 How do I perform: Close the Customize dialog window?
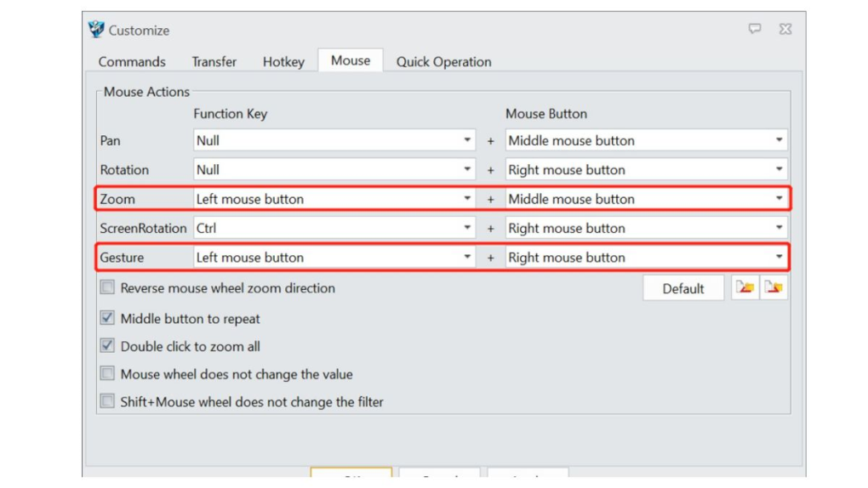[x=785, y=29]
